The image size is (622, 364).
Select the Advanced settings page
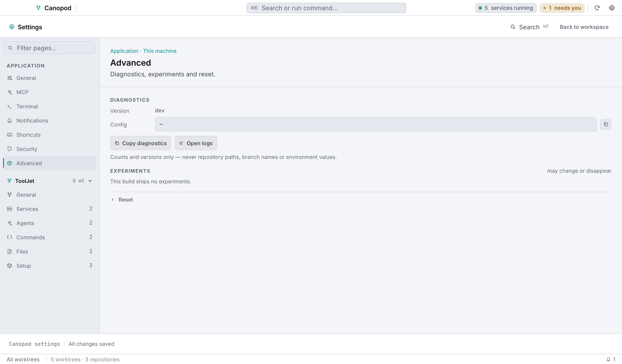point(49,163)
